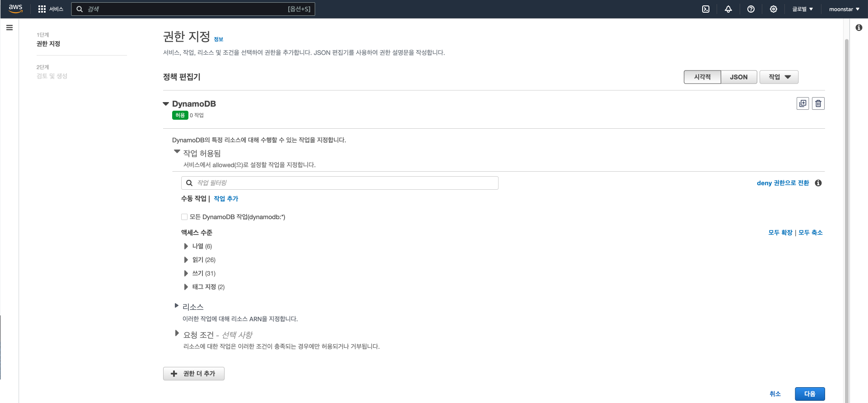This screenshot has height=403, width=868.
Task: Click the 작업 추가 link
Action: pos(226,198)
